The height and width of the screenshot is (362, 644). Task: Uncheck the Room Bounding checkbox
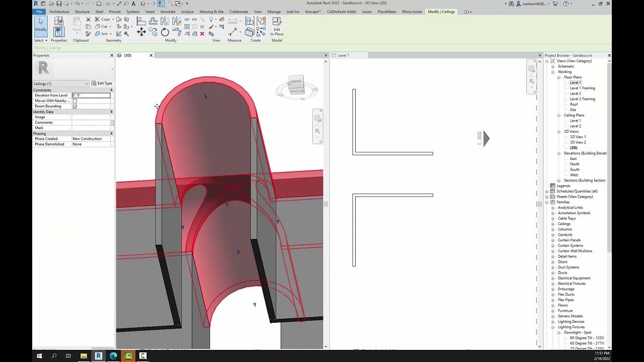tap(75, 107)
